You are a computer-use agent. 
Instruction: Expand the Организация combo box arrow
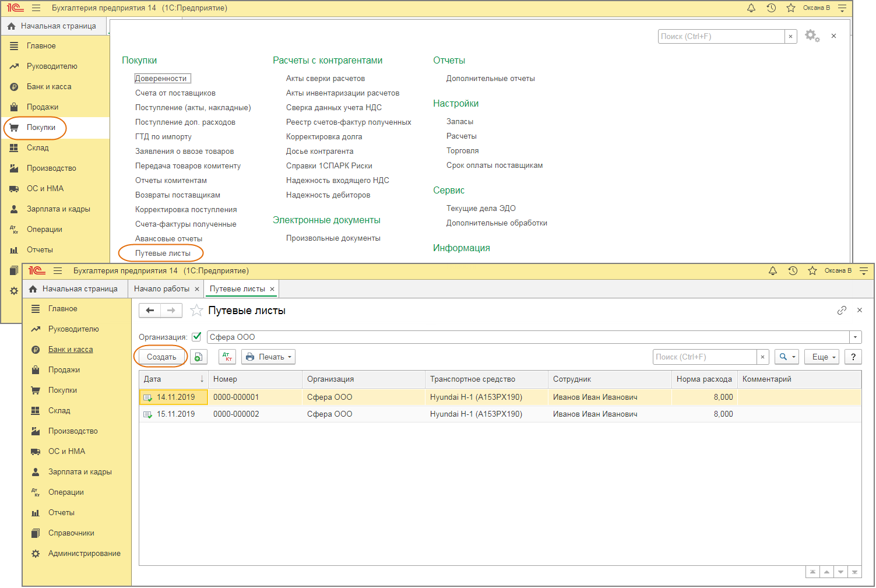coord(855,337)
